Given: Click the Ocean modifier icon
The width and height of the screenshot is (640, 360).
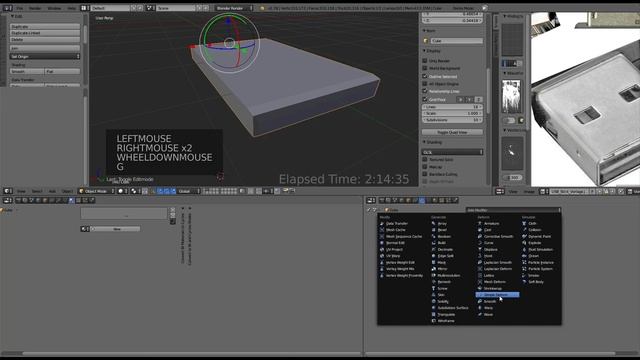Looking at the screenshot, I should (524, 256).
